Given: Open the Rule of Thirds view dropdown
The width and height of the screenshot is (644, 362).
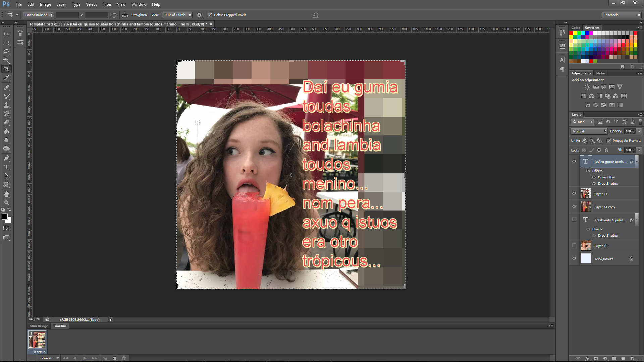Looking at the screenshot, I should click(177, 15).
